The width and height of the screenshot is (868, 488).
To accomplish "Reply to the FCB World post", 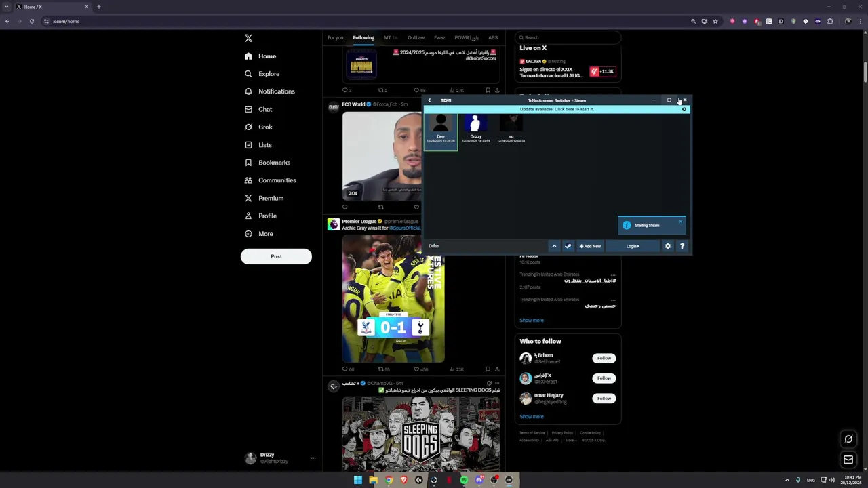I will click(x=344, y=207).
